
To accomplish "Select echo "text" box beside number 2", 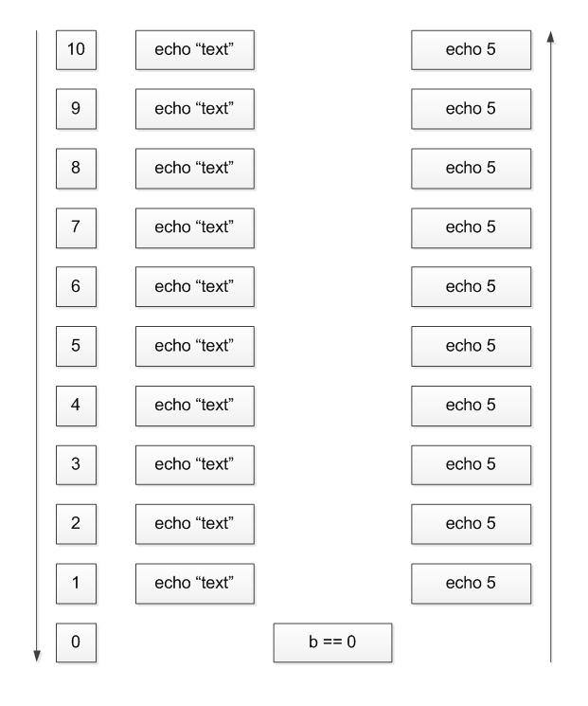I will [195, 524].
